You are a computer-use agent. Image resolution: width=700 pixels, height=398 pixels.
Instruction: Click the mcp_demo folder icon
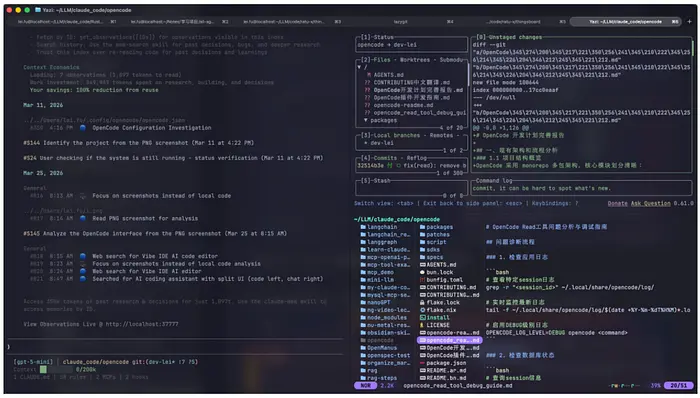click(363, 272)
